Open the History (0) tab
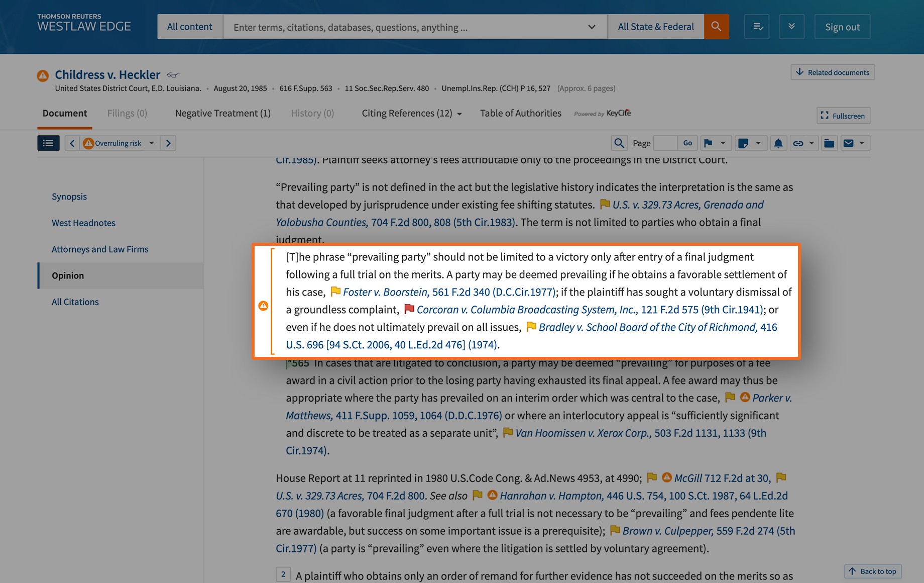 pyautogui.click(x=312, y=113)
